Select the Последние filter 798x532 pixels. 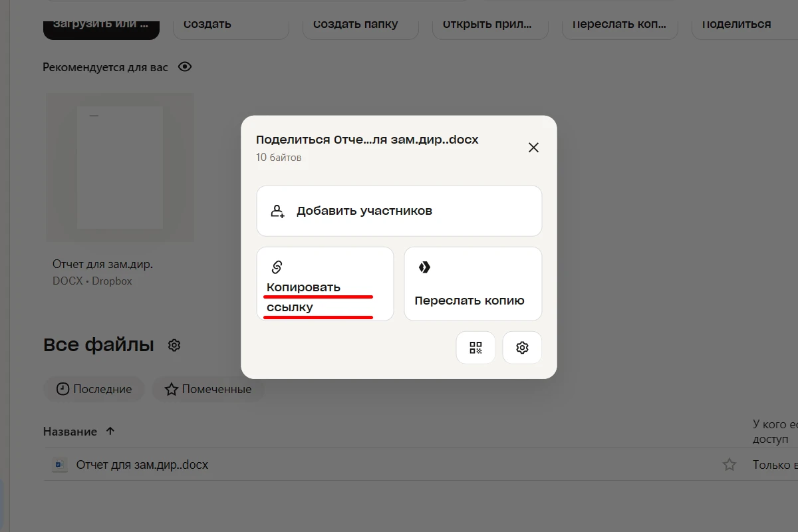[93, 389]
